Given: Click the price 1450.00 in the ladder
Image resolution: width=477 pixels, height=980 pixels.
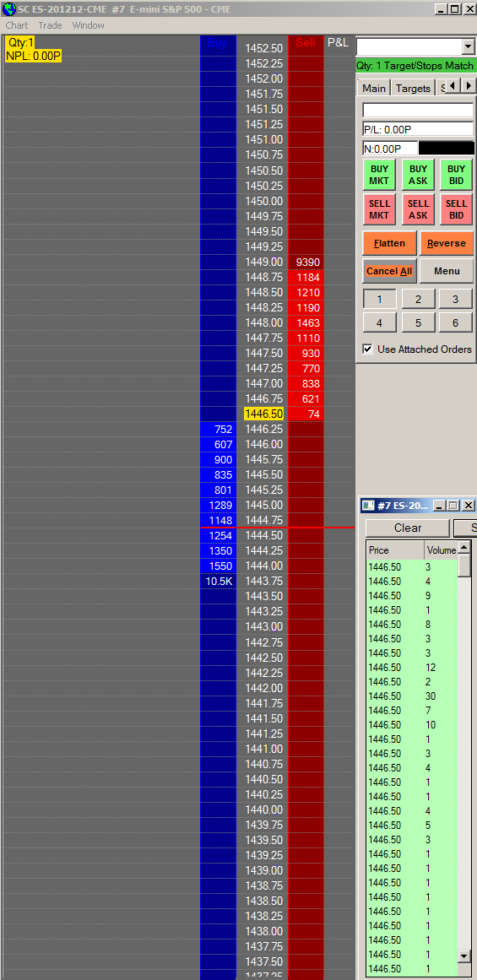Looking at the screenshot, I should pos(263,201).
